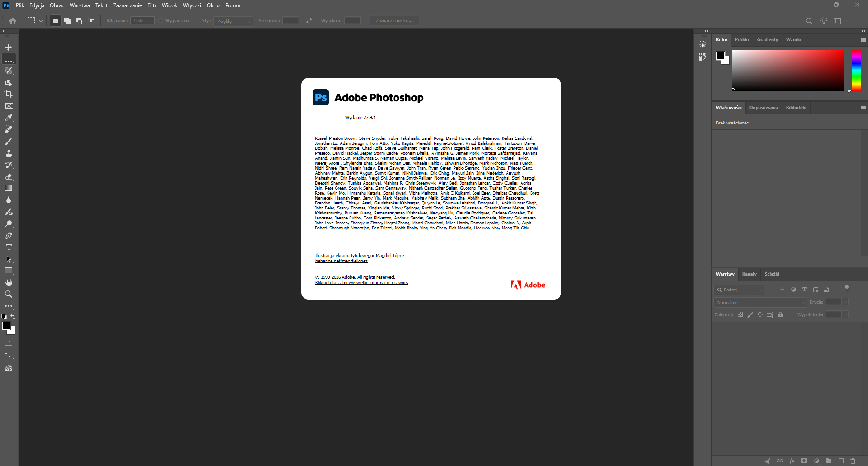The height and width of the screenshot is (466, 868).
Task: Select the Frame tool
Action: 9,106
